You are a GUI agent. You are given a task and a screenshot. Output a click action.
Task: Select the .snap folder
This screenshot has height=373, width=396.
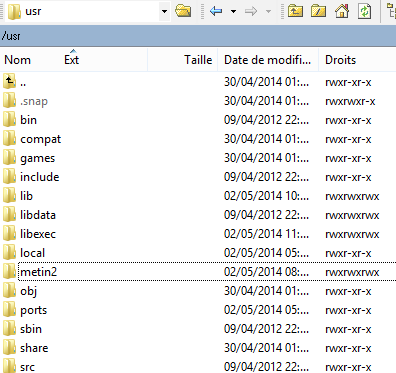click(198, 101)
